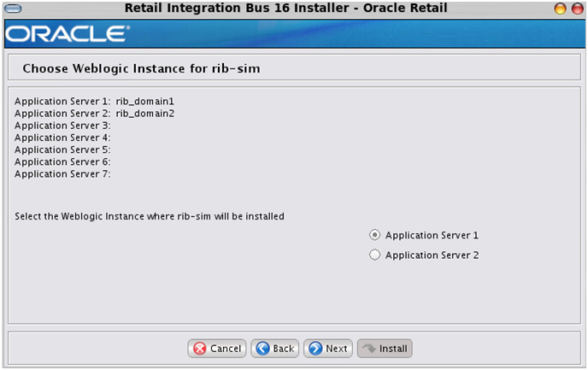Click the 'Application Server 7:' line
The image size is (588, 370).
[x=62, y=174]
